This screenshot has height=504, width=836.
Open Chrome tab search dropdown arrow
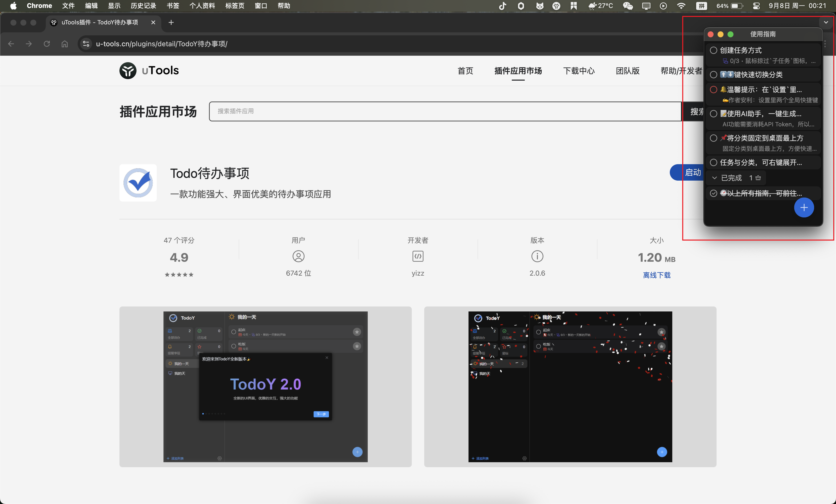826,22
